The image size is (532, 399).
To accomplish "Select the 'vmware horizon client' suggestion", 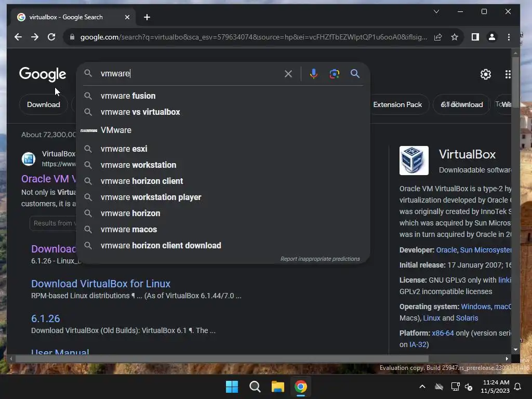I will (x=223, y=181).
